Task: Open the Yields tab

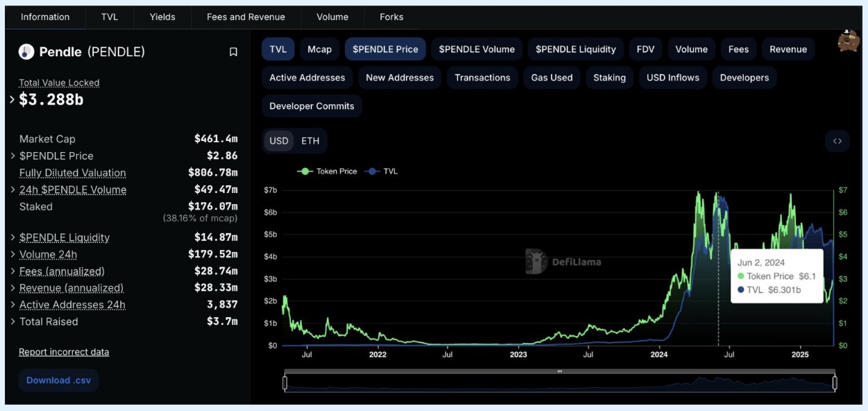Action: pyautogui.click(x=162, y=17)
